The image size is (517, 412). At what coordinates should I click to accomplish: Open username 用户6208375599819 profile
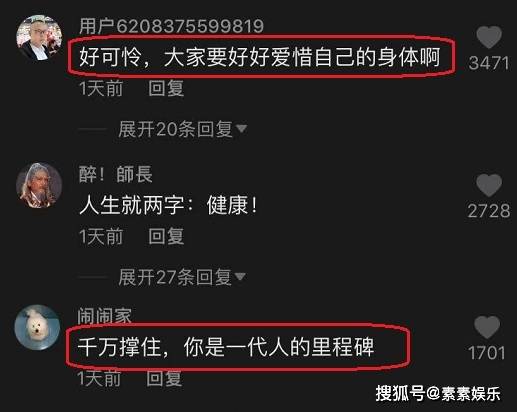tap(171, 26)
